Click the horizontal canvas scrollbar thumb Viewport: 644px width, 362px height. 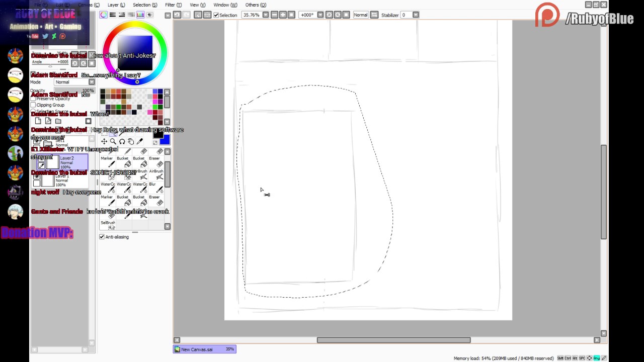click(x=393, y=340)
